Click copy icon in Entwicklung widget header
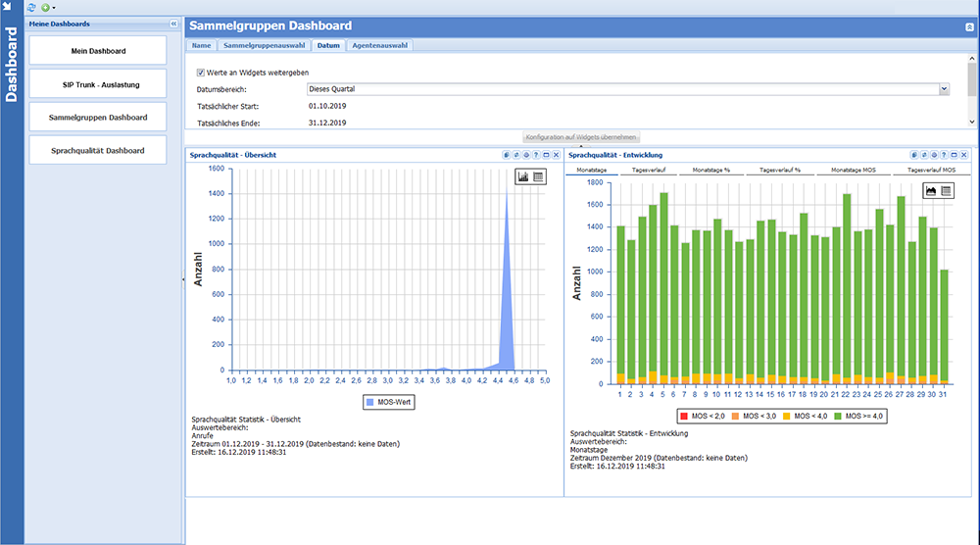This screenshot has height=545, width=980. (914, 155)
